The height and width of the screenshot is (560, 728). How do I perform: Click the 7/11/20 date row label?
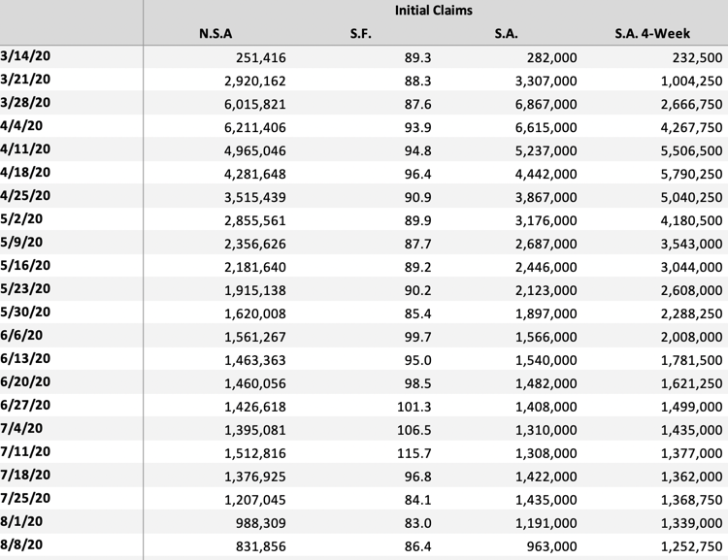tap(26, 452)
